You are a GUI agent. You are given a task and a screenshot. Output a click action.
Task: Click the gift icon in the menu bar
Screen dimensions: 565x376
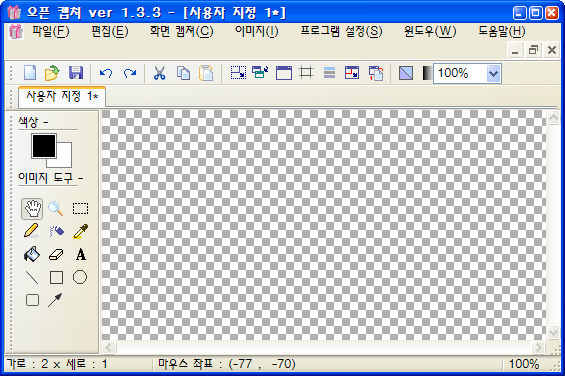coord(16,32)
